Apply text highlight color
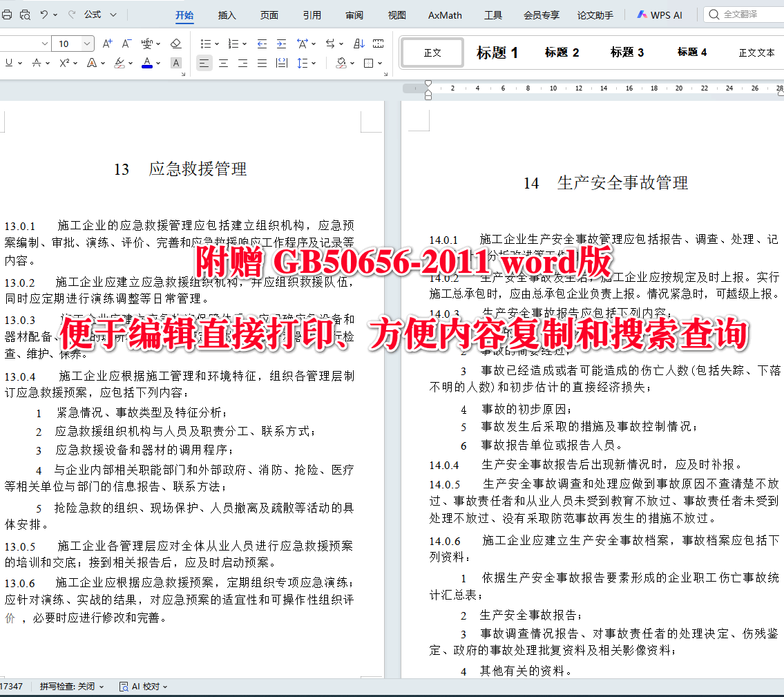The image size is (784, 697). [x=119, y=63]
